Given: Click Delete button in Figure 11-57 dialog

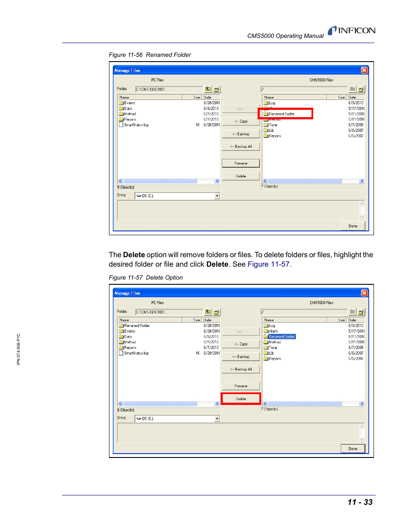Looking at the screenshot, I should tap(241, 399).
